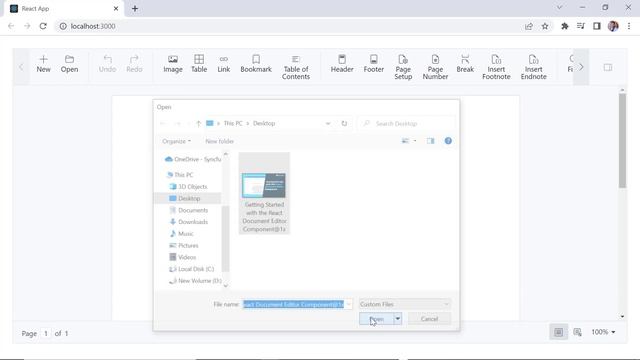
Task: Select OneDrive in navigation tree
Action: (193, 159)
